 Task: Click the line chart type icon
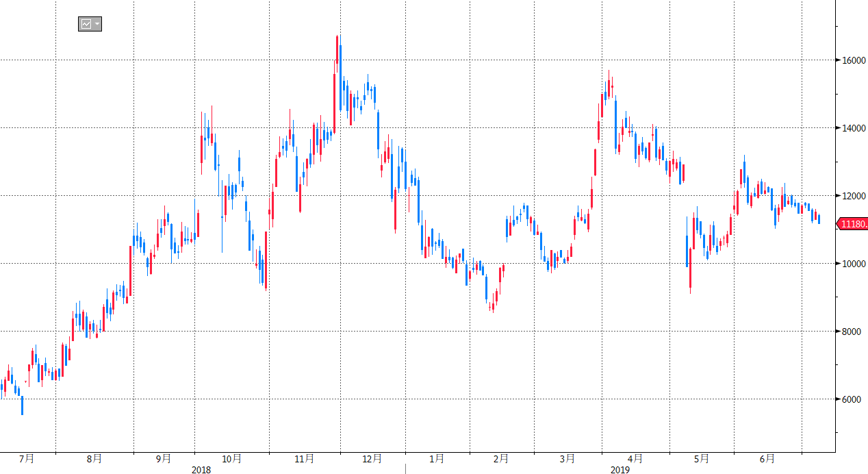tap(86, 24)
